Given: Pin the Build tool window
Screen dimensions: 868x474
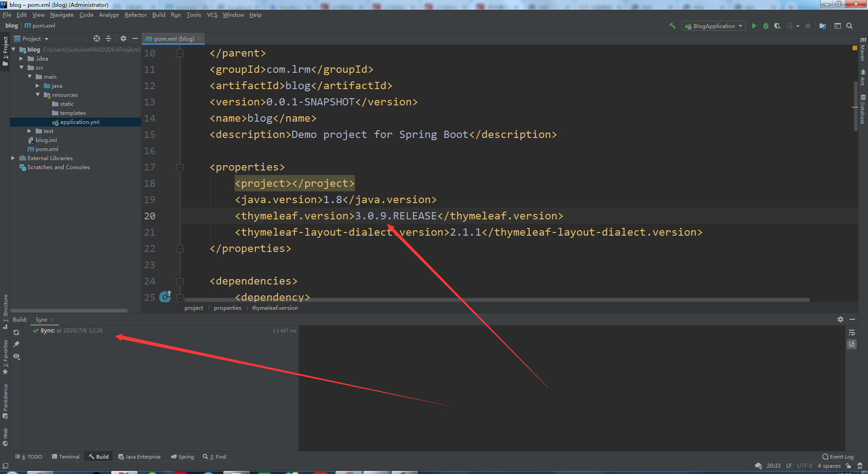Looking at the screenshot, I should point(16,344).
